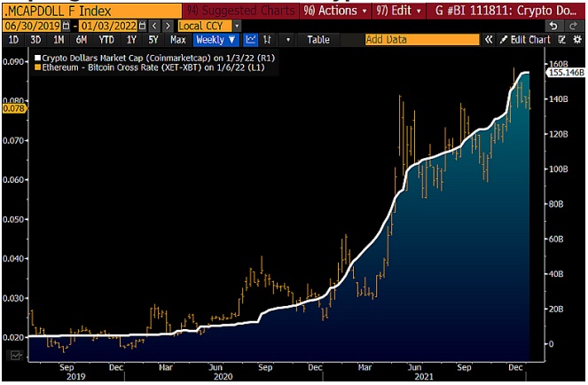This screenshot has width=588, height=385.
Task: Select the YTD time range
Action: click(x=106, y=40)
